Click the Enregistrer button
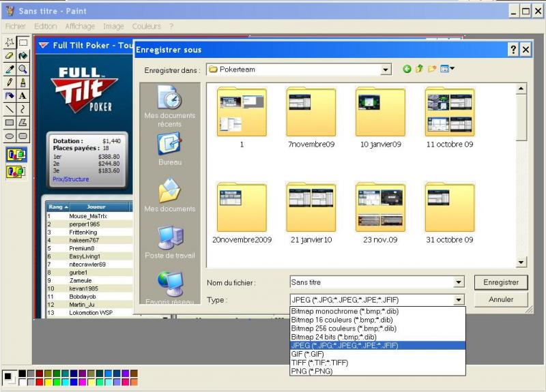This screenshot has width=546, height=392. pos(501,282)
